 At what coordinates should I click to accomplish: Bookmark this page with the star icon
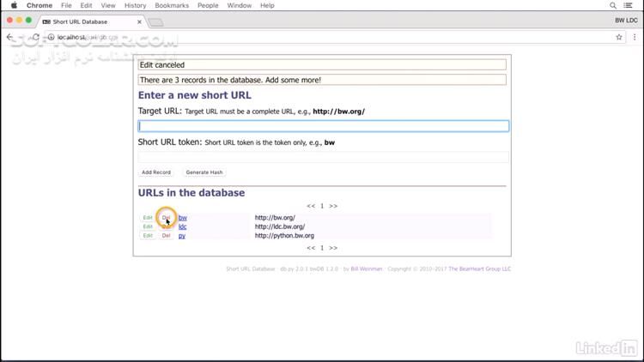pos(619,38)
